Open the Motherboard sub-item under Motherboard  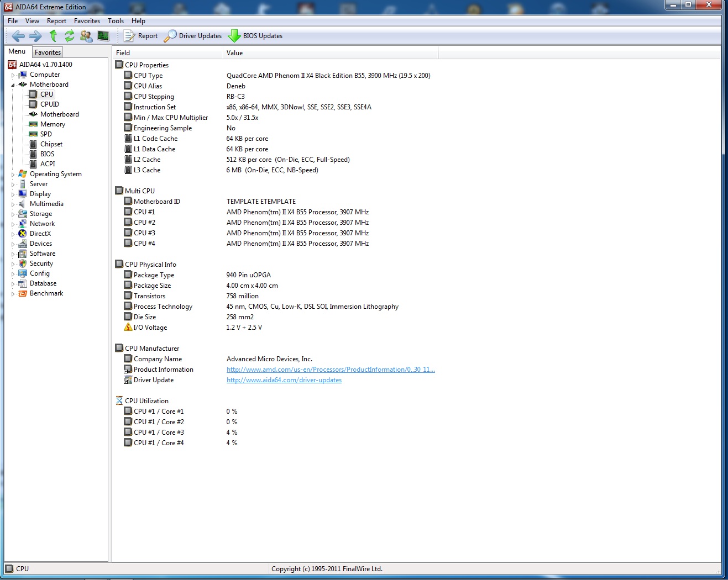point(54,114)
